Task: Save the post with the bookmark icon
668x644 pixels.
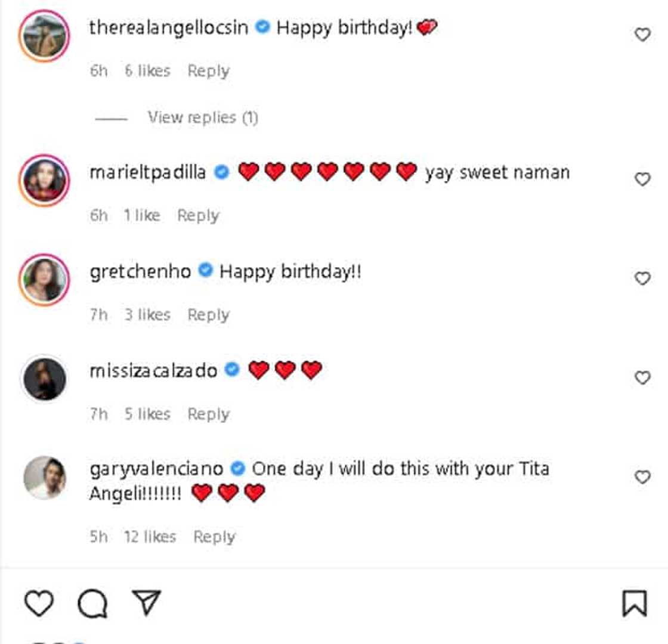Action: tap(634, 603)
